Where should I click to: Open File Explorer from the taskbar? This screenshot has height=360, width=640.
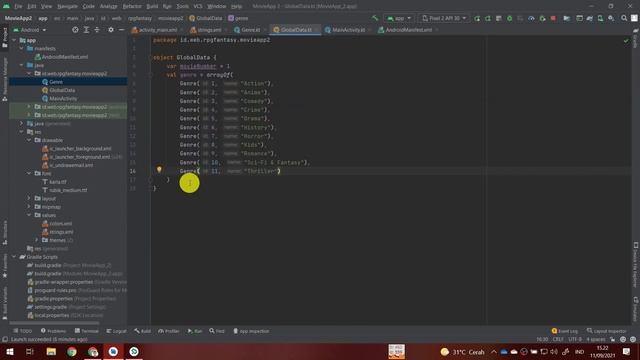click(x=51, y=351)
